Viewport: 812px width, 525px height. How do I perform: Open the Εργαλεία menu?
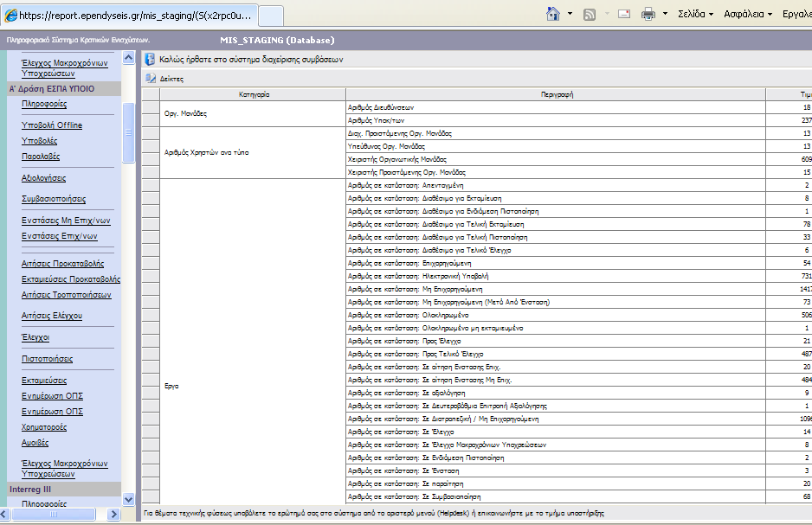797,14
